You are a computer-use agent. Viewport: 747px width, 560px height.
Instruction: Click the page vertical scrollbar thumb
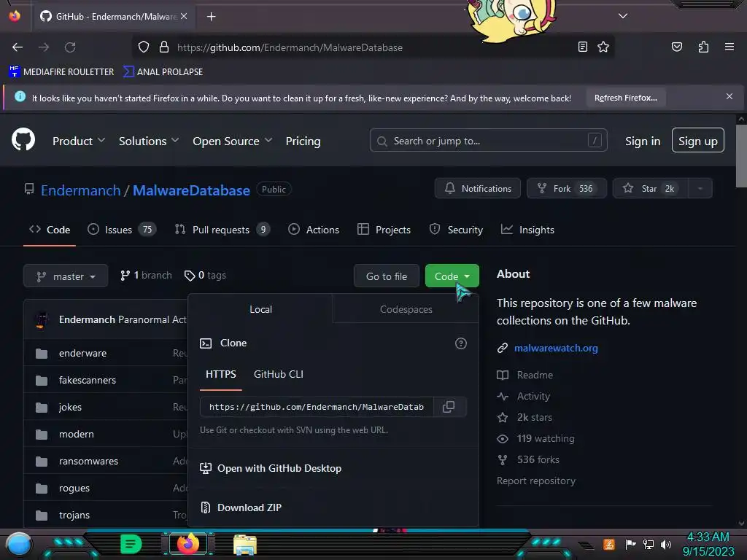pos(741,155)
